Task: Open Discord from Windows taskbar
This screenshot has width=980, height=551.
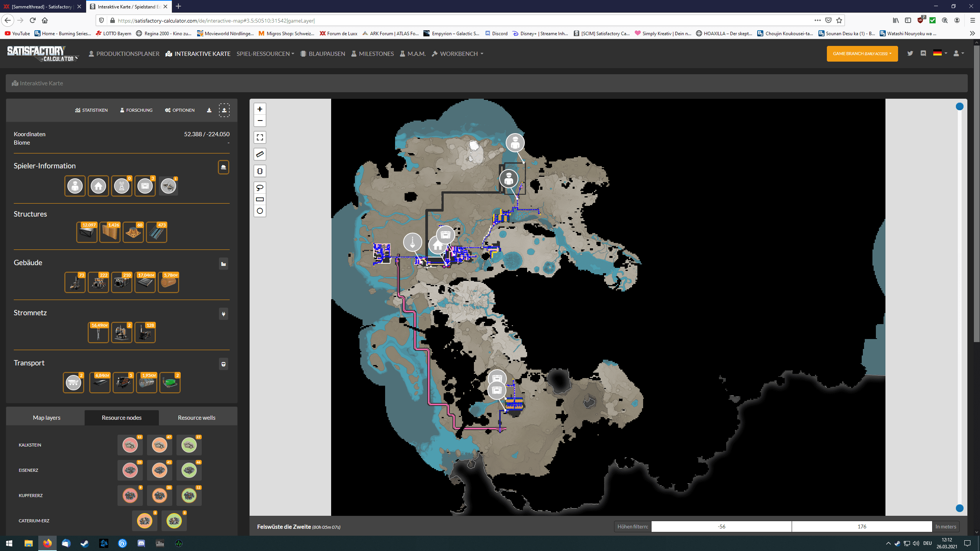Action: (141, 543)
